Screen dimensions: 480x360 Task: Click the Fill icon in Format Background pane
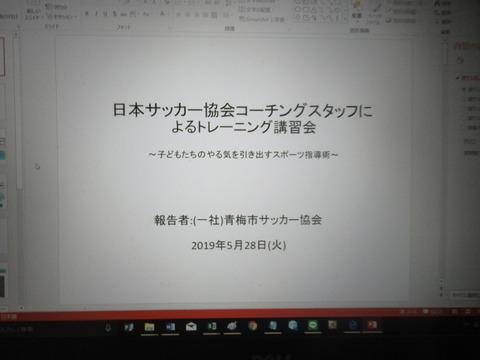tap(460, 61)
